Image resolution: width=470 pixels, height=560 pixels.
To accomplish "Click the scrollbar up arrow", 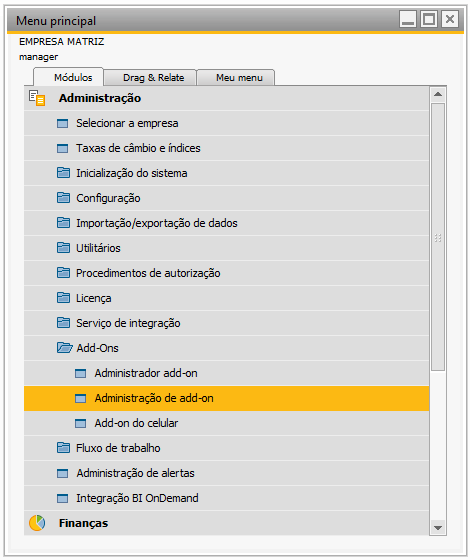I will point(438,94).
